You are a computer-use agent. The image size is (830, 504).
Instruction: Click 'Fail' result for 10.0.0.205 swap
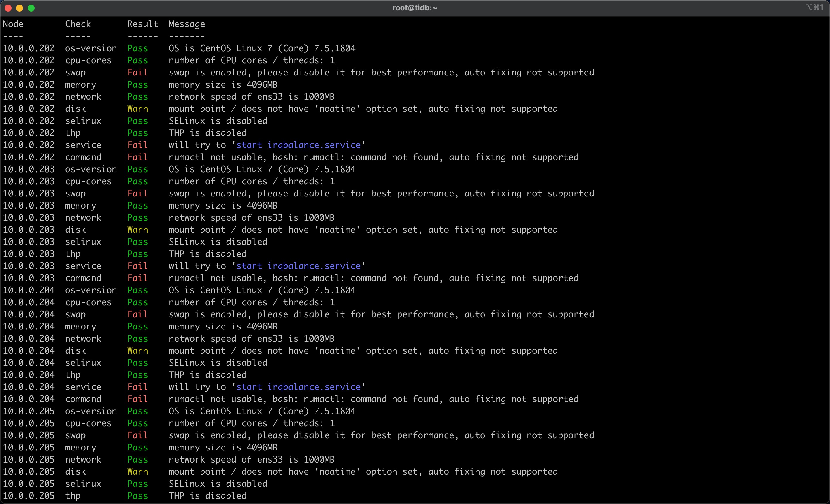137,436
